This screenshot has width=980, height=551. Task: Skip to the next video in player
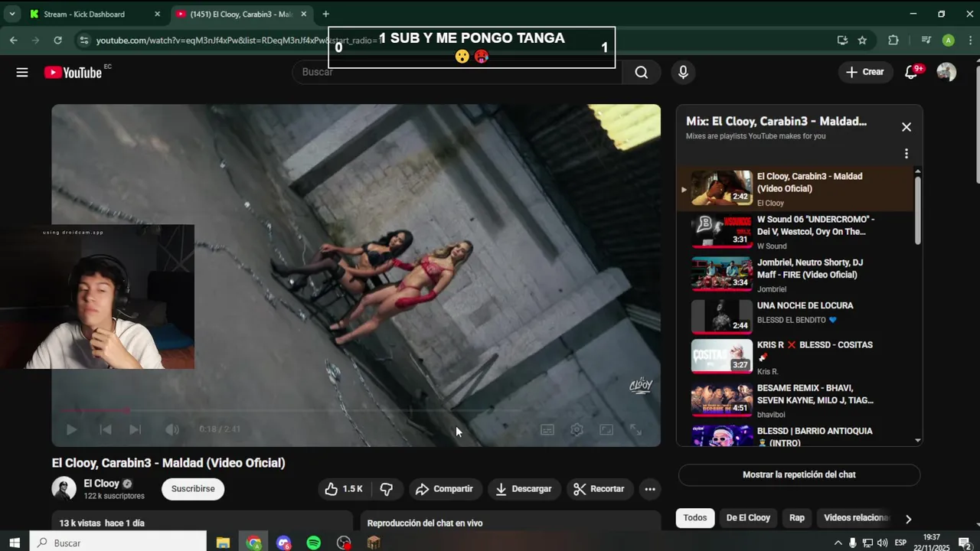point(135,429)
